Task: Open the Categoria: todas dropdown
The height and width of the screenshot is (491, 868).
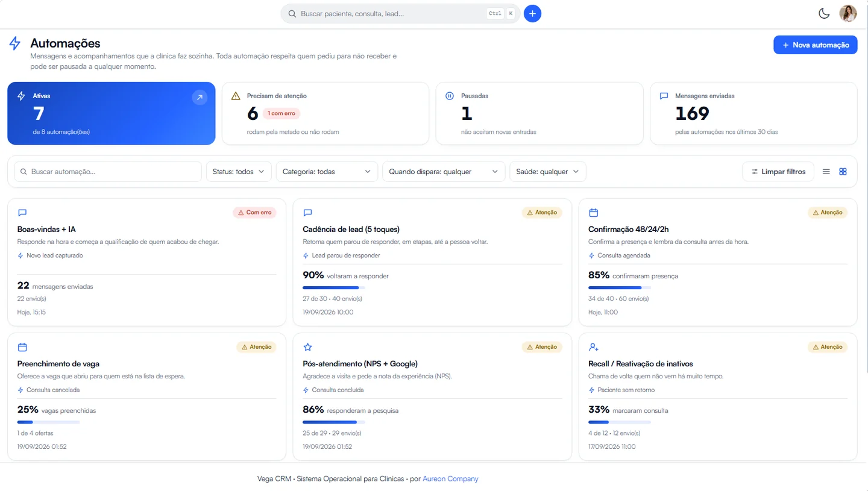Action: point(327,172)
